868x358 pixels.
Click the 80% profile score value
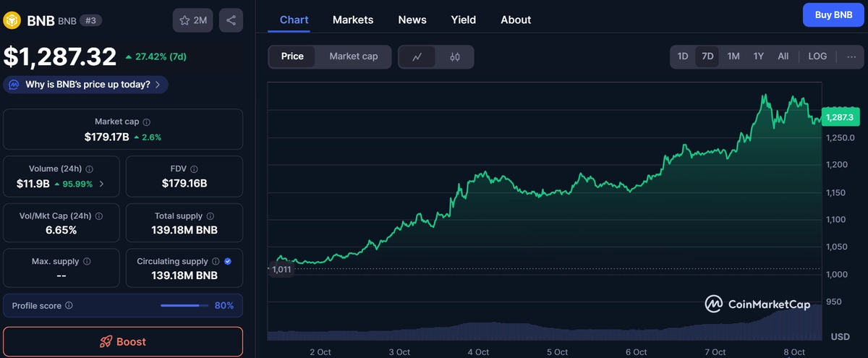[x=224, y=306]
